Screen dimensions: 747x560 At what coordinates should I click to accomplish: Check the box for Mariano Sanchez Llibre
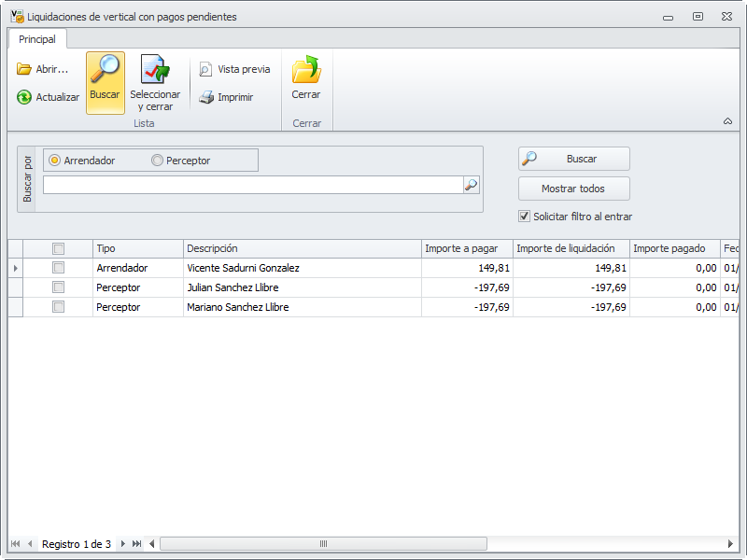[x=58, y=307]
